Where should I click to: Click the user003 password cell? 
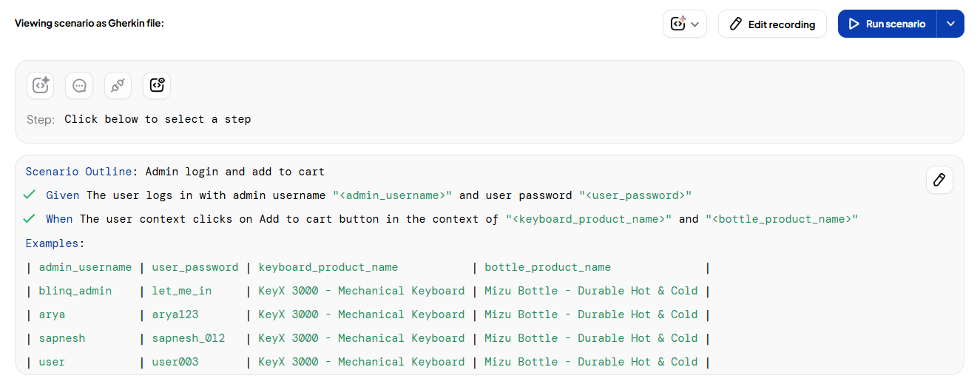175,362
